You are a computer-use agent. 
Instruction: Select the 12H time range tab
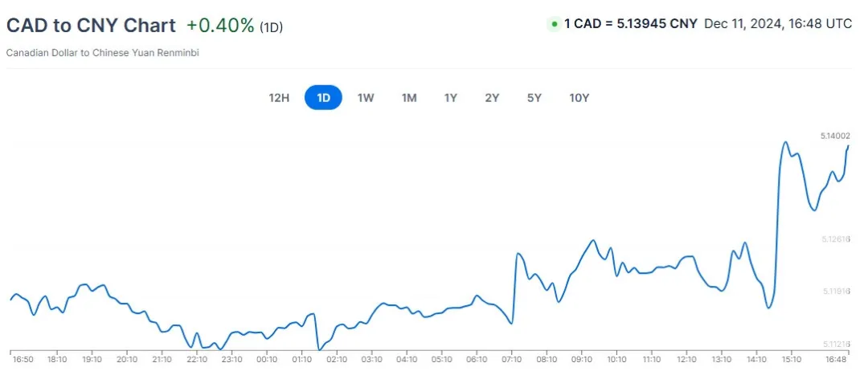click(x=279, y=99)
